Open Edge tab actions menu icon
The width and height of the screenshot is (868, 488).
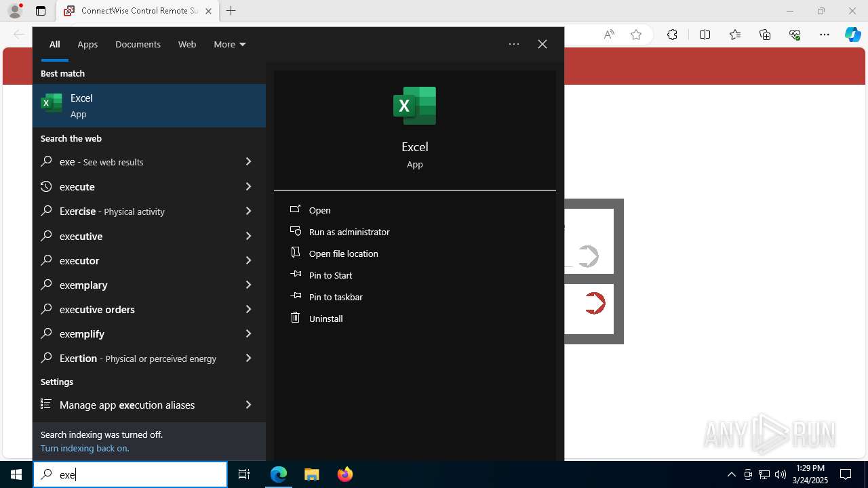pos(41,11)
